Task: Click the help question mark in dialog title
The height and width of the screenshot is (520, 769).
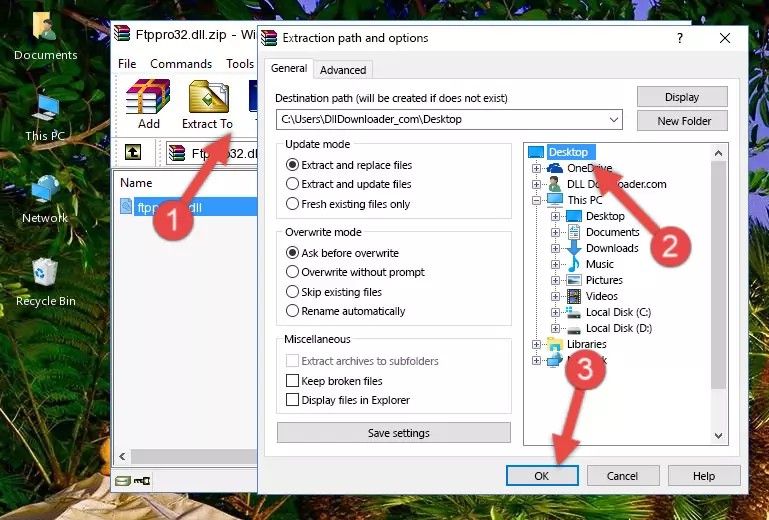Action: pyautogui.click(x=680, y=38)
